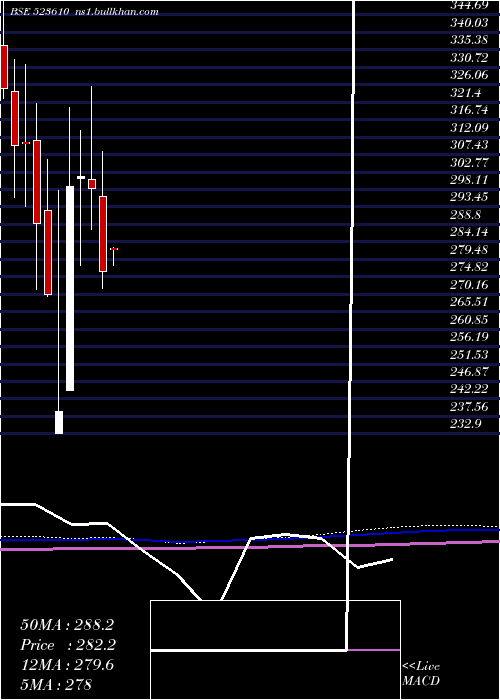Click the BSE stock code header text
Image resolution: width=500 pixels, height=700 pixels.
40,12
